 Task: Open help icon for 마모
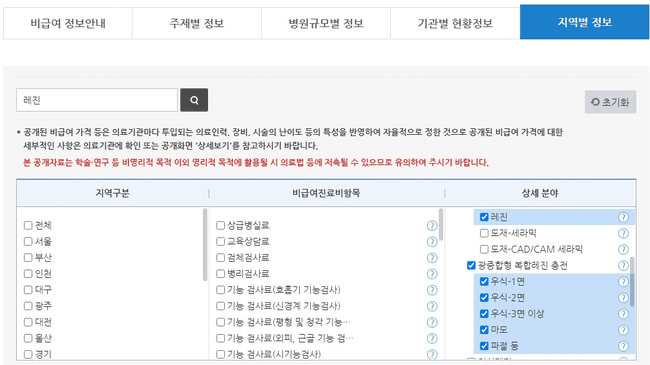[x=623, y=330]
